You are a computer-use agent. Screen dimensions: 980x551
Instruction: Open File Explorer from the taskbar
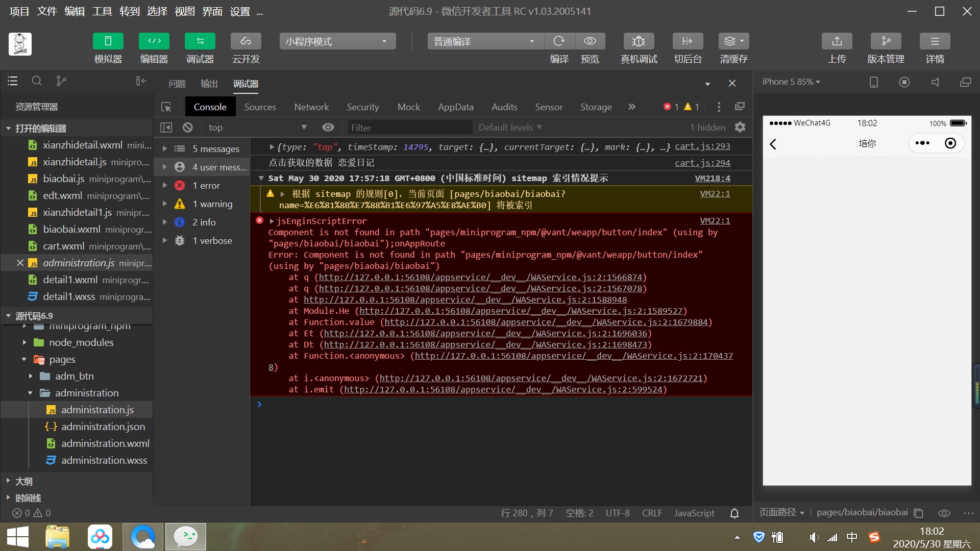[x=57, y=537]
